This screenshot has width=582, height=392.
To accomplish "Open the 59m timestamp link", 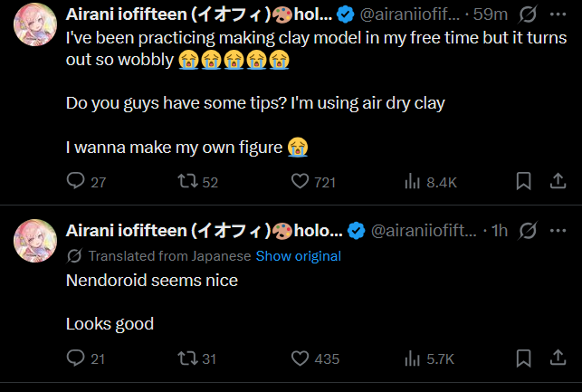I will [491, 14].
